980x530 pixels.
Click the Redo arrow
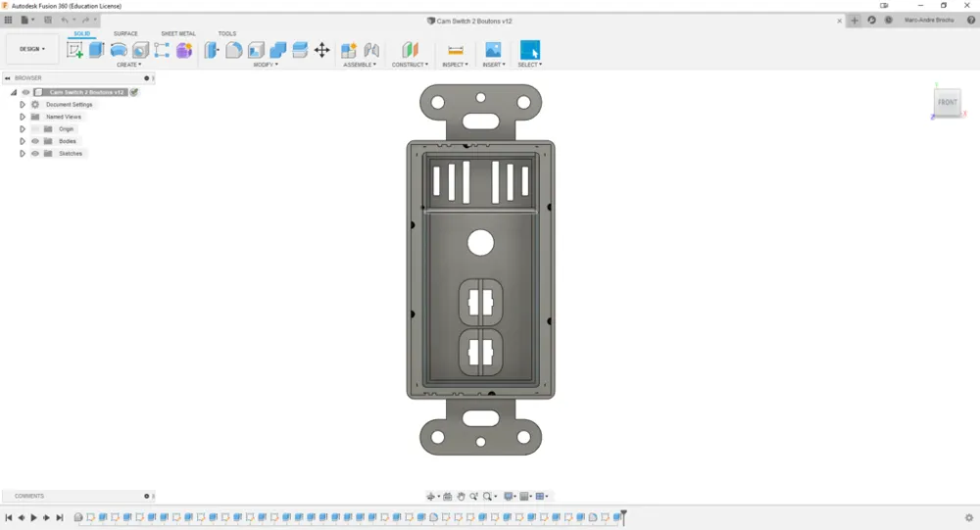[85, 20]
